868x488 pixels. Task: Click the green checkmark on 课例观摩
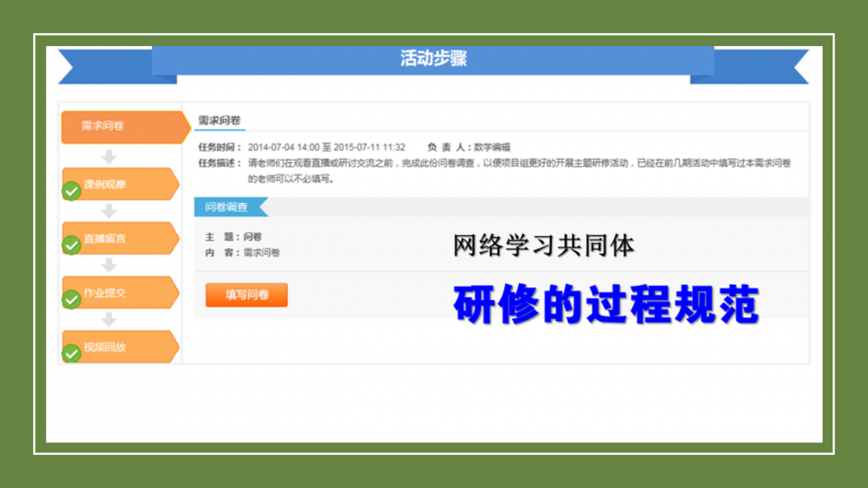72,192
